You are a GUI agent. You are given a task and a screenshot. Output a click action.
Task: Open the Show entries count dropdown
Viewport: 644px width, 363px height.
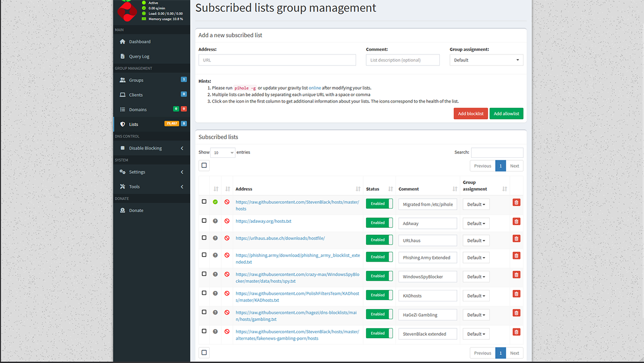click(x=223, y=152)
